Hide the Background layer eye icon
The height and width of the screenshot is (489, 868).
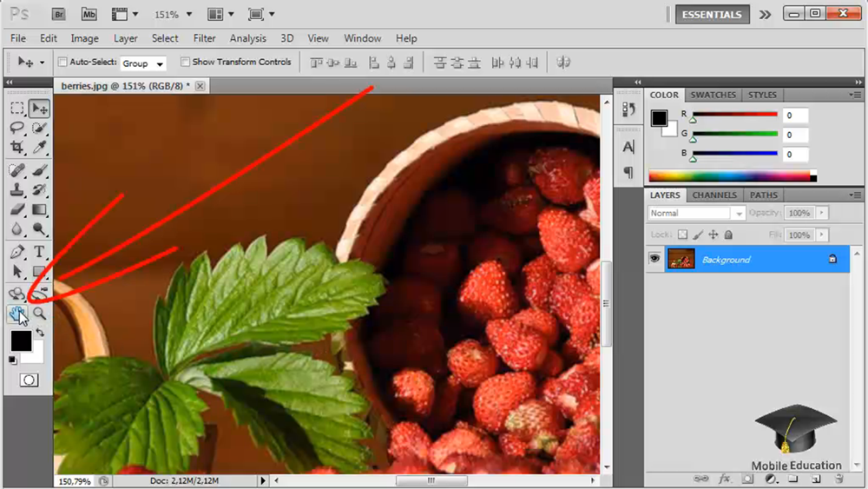click(654, 259)
